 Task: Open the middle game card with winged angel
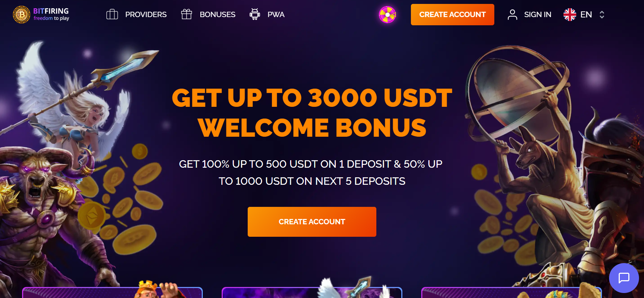click(x=312, y=292)
